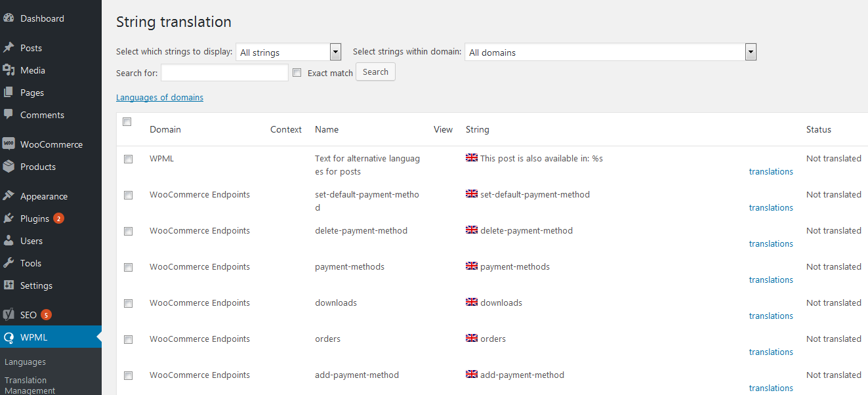Screen dimensions: 868x395
Task: Click the SEO notification count badge
Action: 46,315
